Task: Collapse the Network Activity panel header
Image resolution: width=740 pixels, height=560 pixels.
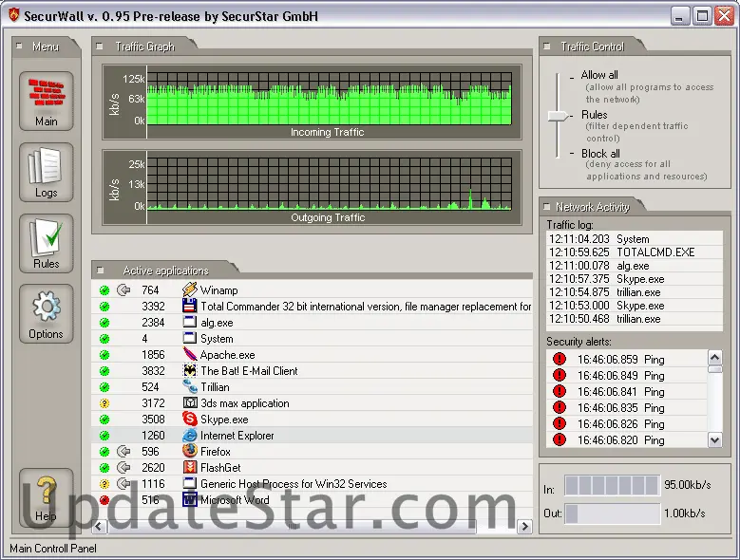Action: 547,207
